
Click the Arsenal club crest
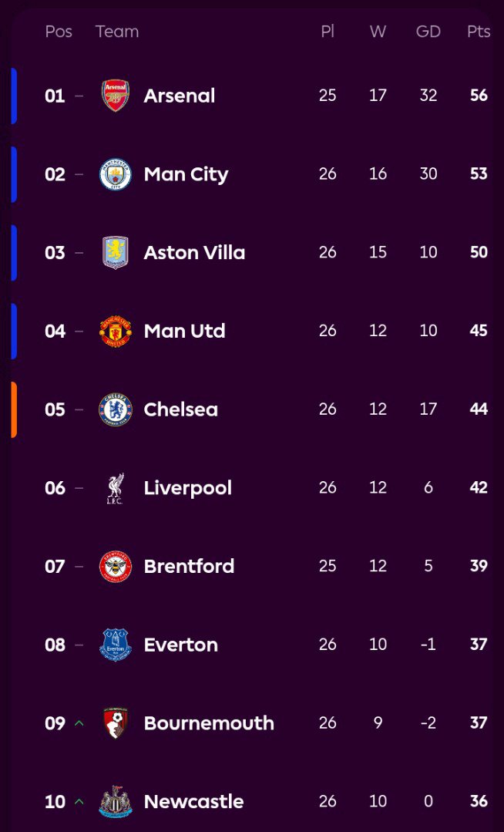coord(116,96)
